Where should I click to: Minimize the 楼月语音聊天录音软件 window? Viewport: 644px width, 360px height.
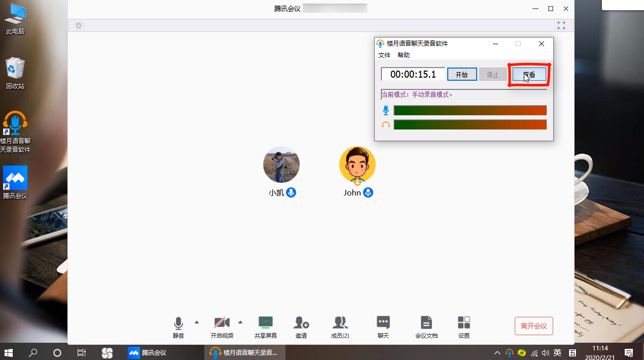click(495, 44)
